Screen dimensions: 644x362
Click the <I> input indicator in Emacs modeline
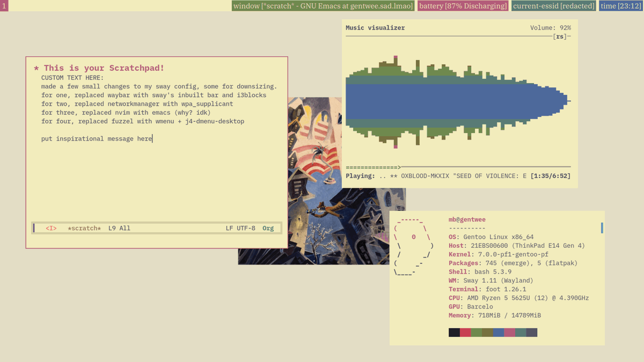[x=50, y=228]
